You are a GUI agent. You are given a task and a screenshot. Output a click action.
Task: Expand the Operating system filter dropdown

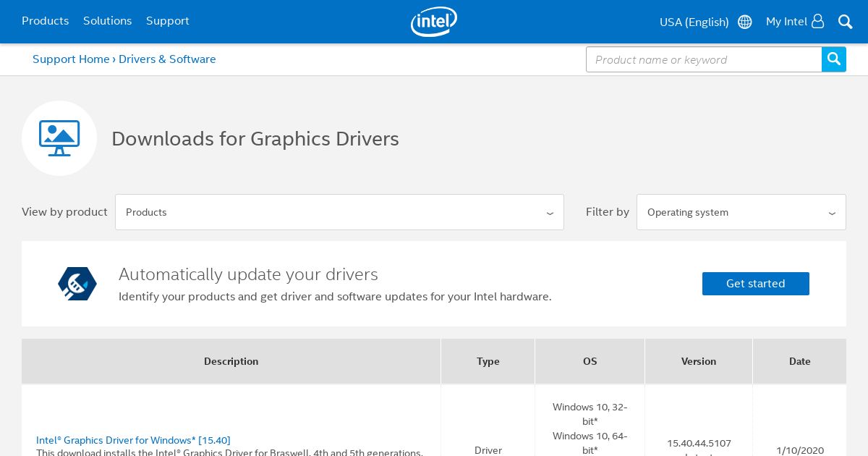(x=741, y=212)
